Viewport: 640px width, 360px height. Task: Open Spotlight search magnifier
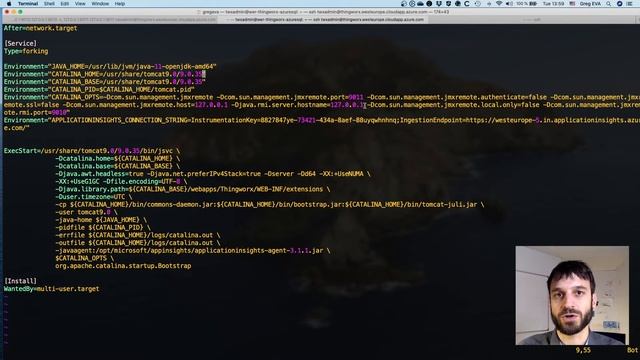click(609, 4)
